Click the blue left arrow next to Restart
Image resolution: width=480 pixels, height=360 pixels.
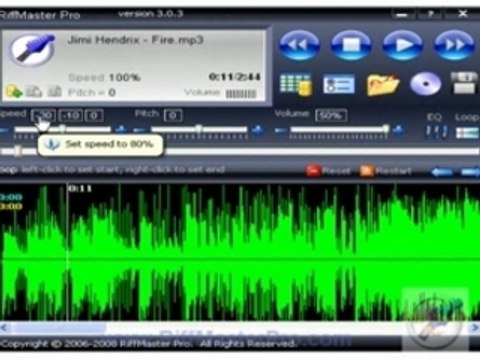tap(442, 172)
